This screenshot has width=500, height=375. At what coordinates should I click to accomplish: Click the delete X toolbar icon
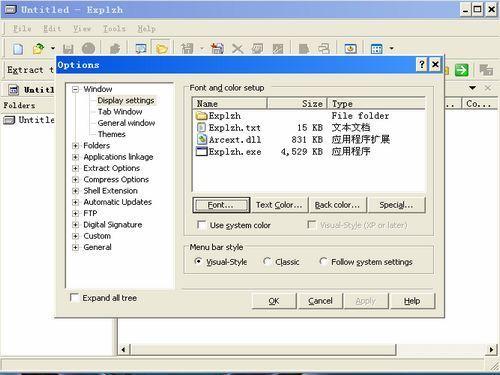pos(237,49)
